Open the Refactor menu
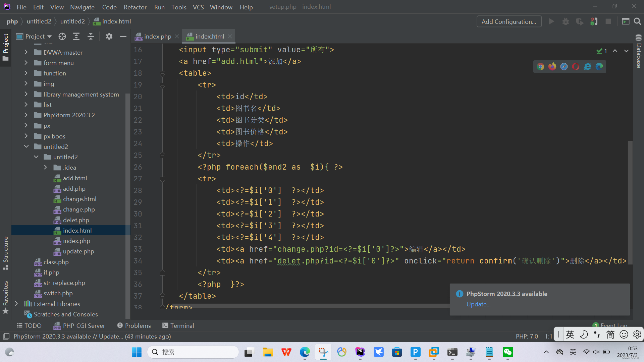 (135, 7)
